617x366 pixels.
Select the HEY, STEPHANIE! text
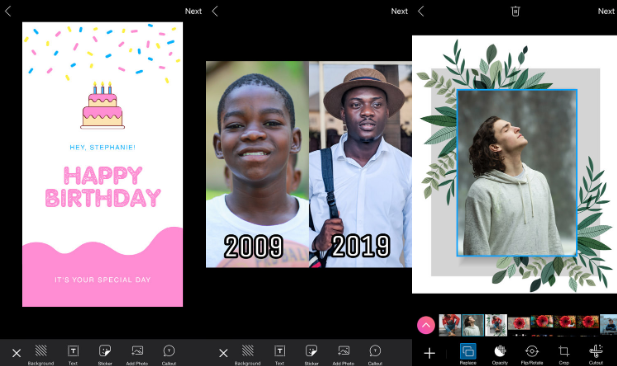tap(103, 147)
